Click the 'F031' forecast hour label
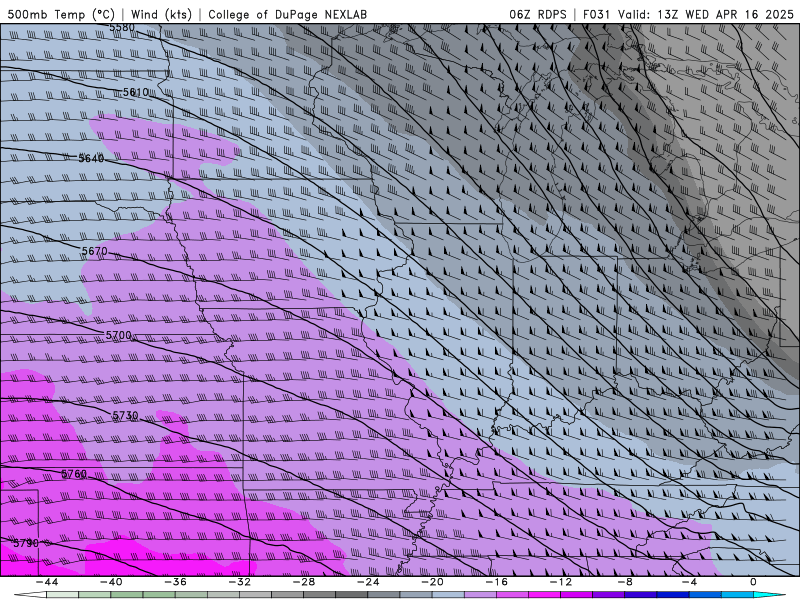800x600 pixels. [596, 14]
